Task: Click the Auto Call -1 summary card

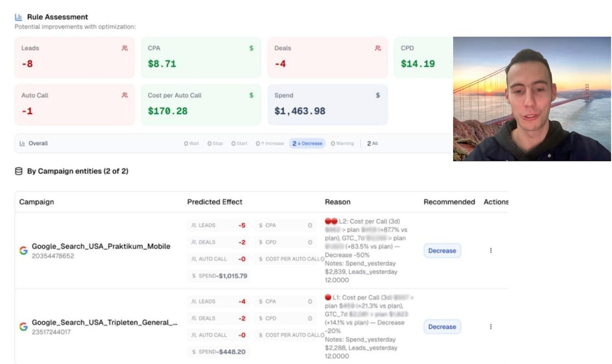Action: (74, 105)
